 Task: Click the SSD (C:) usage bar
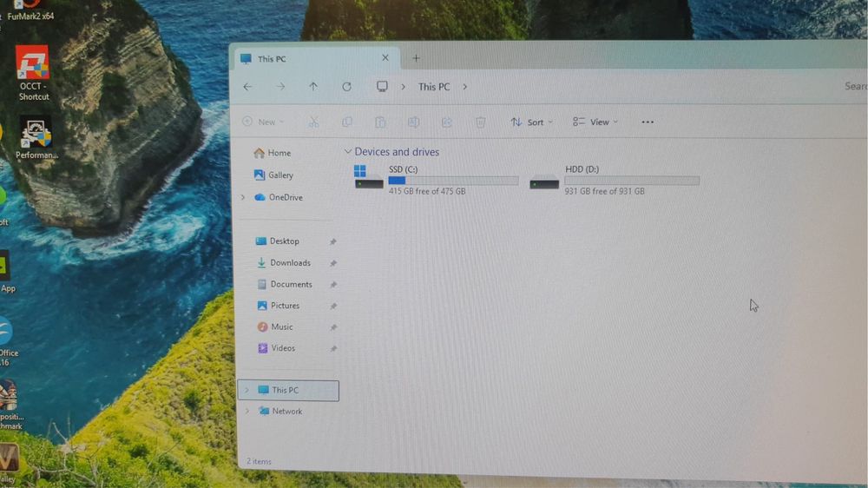453,181
